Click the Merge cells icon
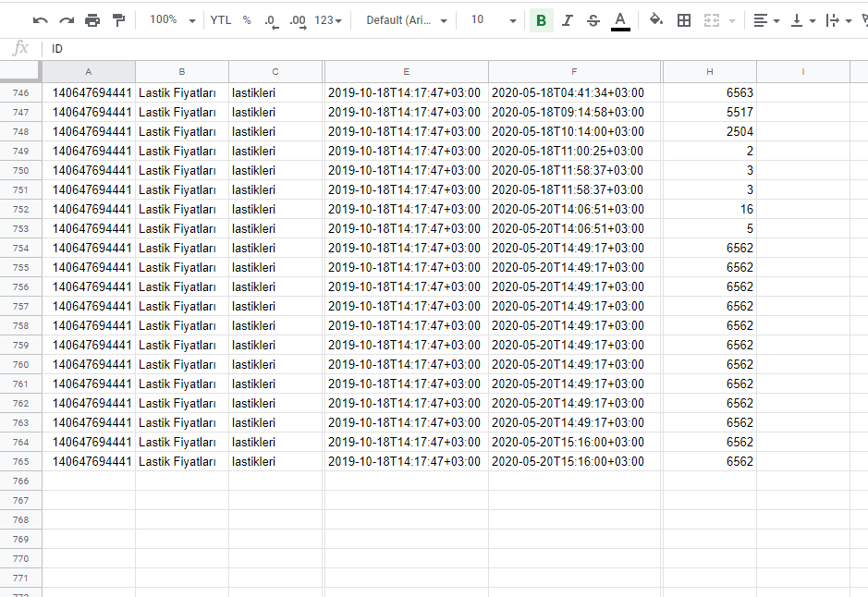 (x=712, y=20)
